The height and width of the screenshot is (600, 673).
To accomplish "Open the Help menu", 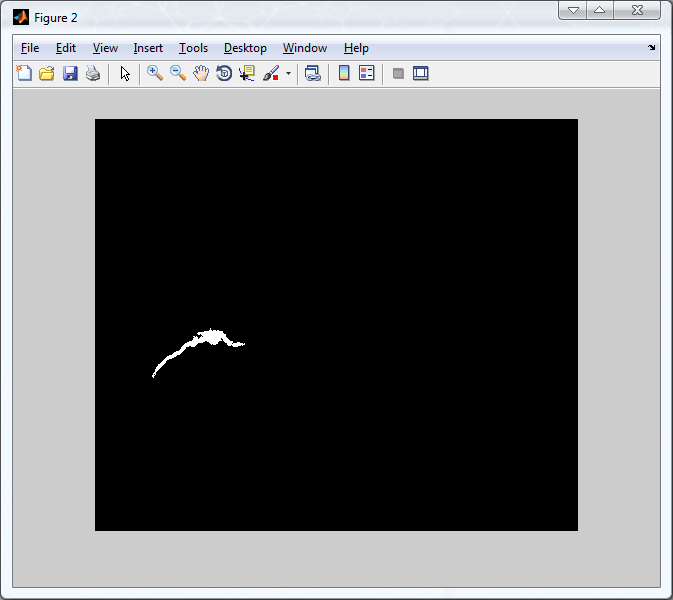I will click(356, 48).
